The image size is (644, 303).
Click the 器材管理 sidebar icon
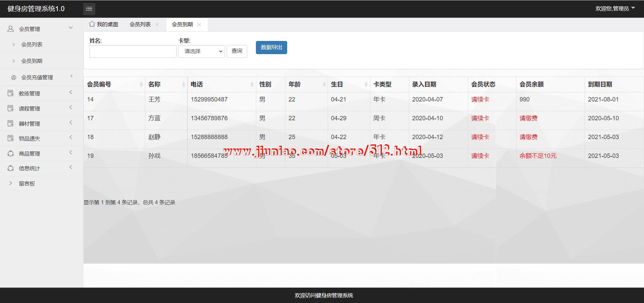(11, 124)
